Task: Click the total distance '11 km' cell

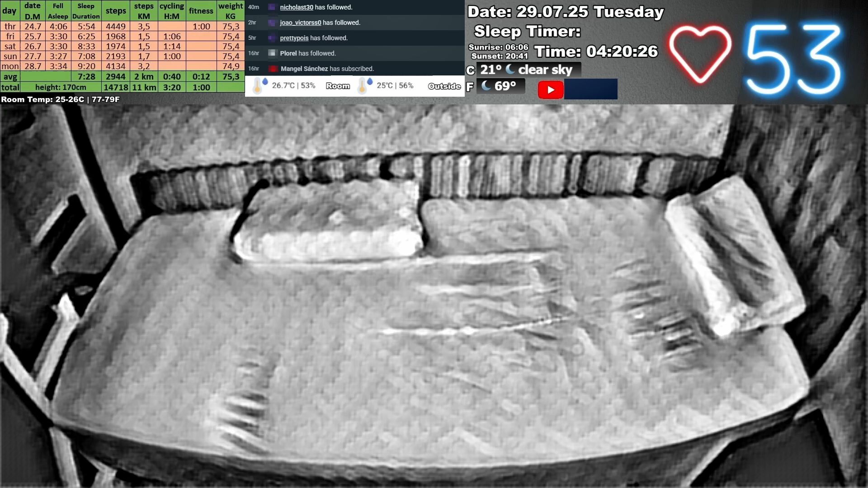Action: pos(144,87)
